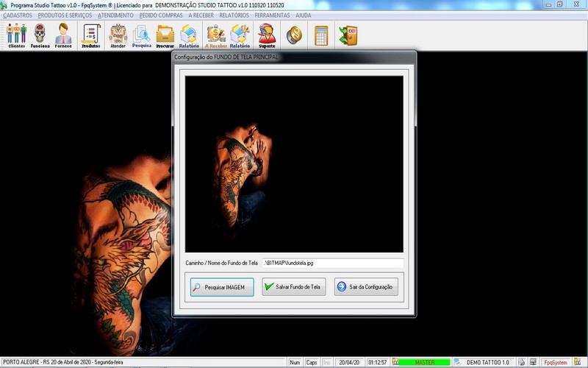The image size is (588, 368).
Task: Click the icon beside DEMO TATTOO 1.0
Action: (457, 362)
